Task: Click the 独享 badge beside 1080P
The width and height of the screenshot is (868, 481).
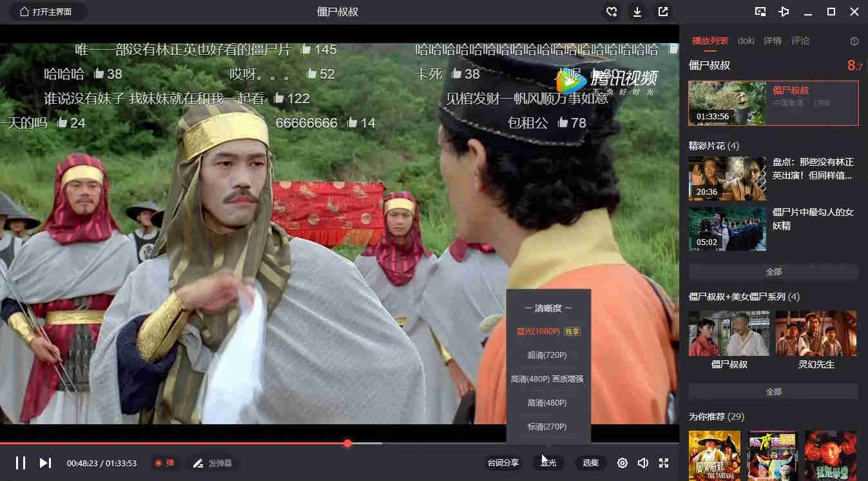Action: pos(572,331)
